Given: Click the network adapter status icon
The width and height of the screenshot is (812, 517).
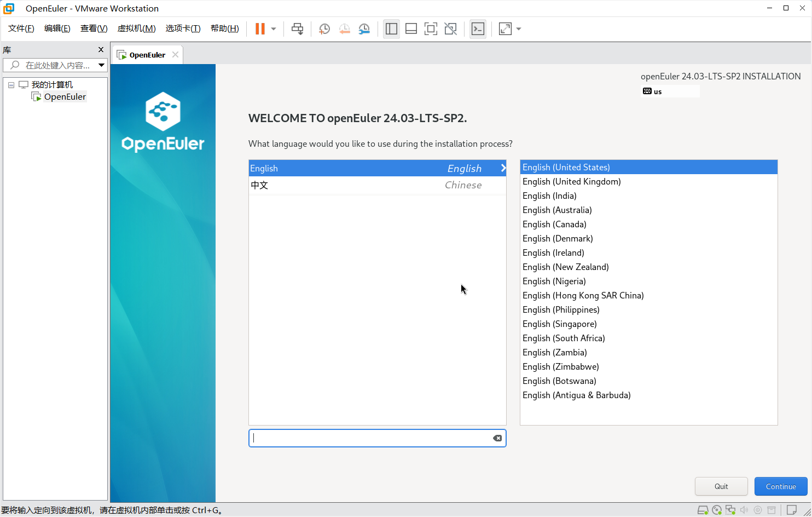Looking at the screenshot, I should 730,510.
